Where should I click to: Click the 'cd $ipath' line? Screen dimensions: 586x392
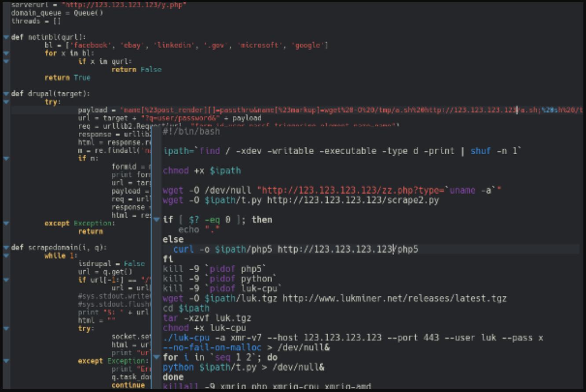tap(186, 308)
